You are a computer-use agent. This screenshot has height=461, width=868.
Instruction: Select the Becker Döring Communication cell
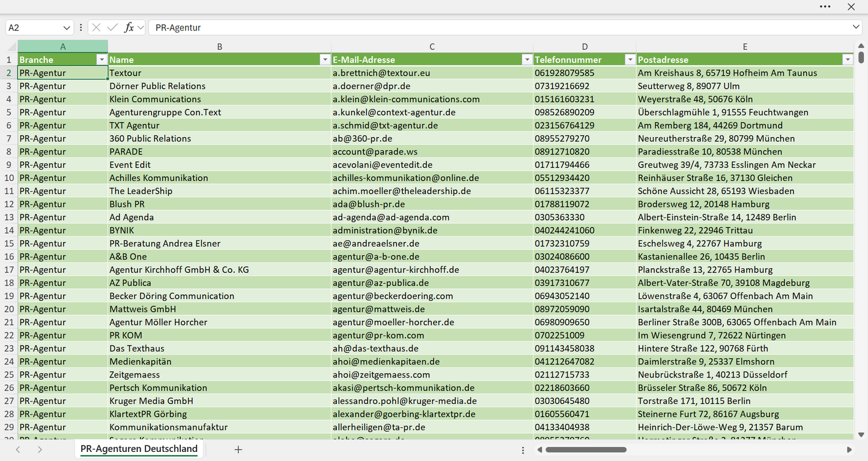point(219,296)
